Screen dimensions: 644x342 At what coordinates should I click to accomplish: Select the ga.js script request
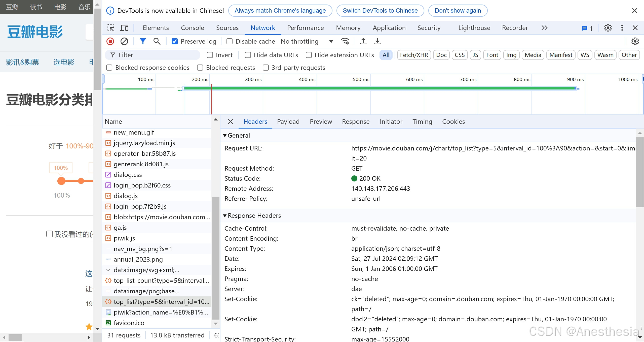[157, 228]
